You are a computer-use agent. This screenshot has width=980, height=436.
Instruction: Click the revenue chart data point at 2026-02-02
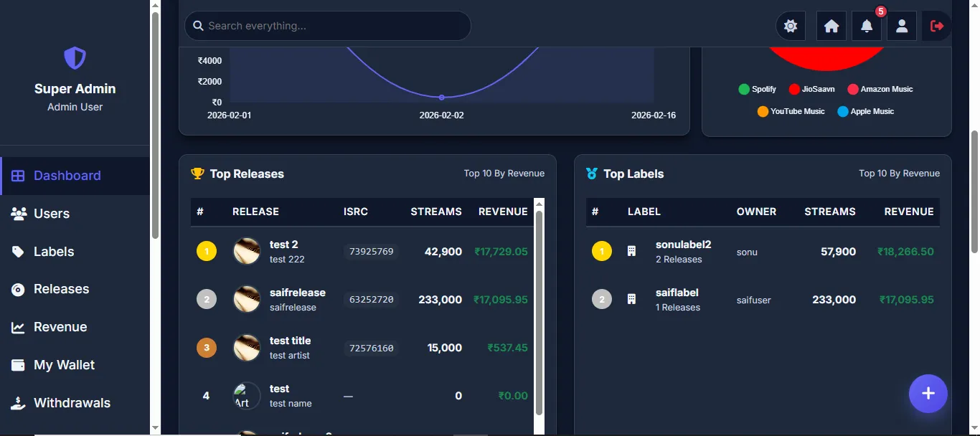tap(441, 98)
